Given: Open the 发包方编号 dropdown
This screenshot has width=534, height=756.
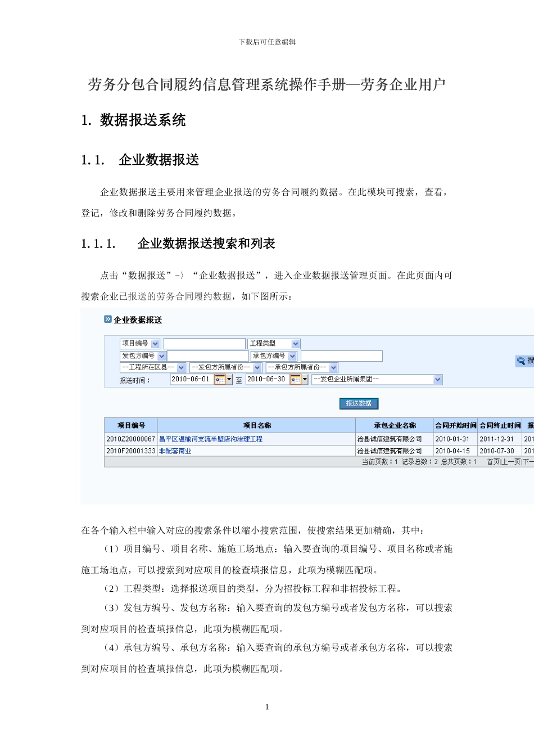Looking at the screenshot, I should pyautogui.click(x=143, y=356).
